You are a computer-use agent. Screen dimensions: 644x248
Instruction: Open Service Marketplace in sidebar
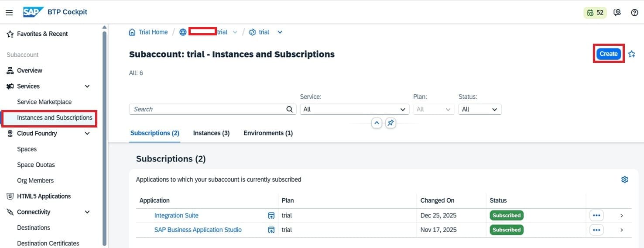pos(44,102)
